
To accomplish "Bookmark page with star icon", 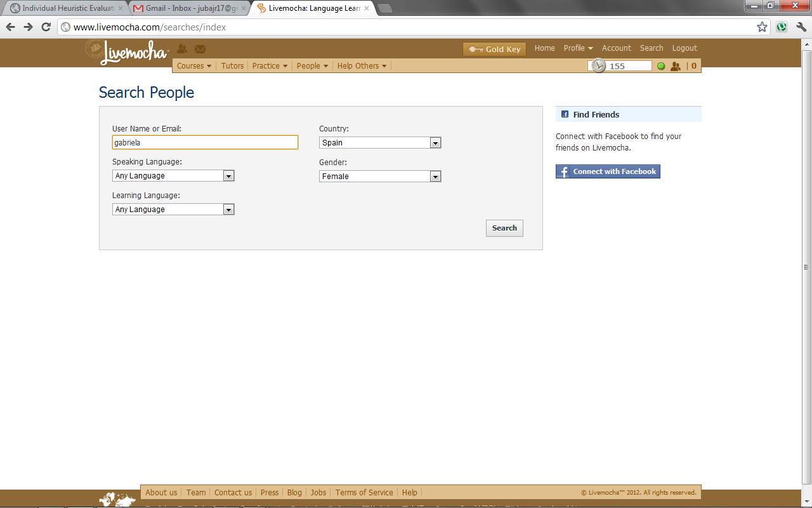I will [762, 27].
